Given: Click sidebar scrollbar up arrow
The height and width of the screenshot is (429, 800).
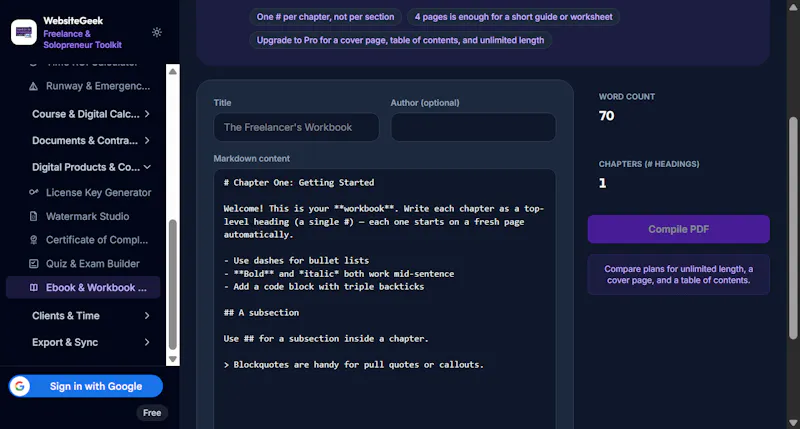Looking at the screenshot, I should pos(173,71).
